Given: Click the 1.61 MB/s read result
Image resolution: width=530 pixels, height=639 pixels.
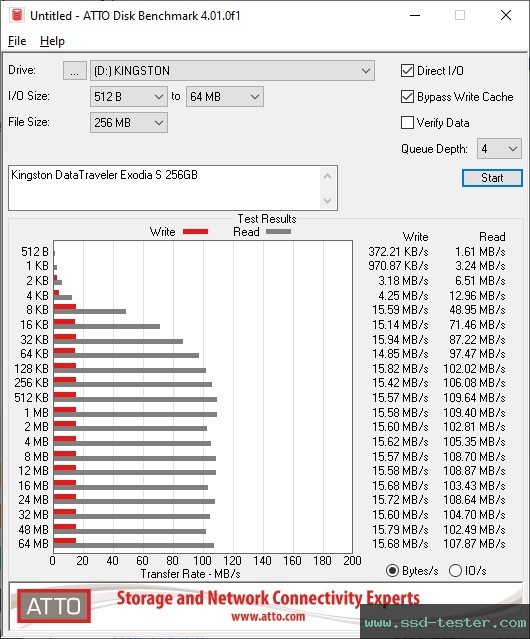Looking at the screenshot, I should tap(480, 252).
